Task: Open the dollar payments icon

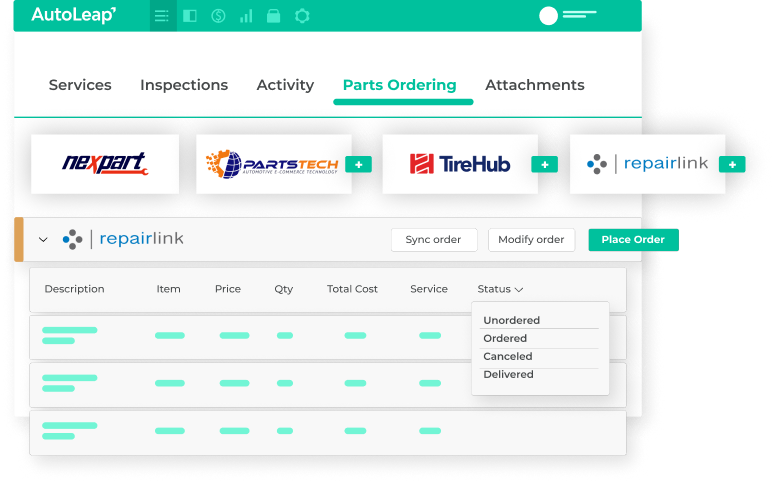Action: coord(218,16)
